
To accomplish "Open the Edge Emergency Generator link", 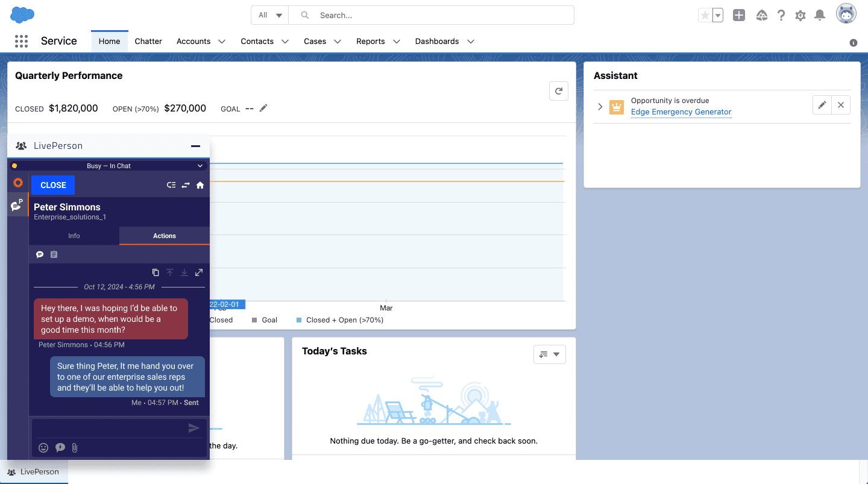I will pyautogui.click(x=681, y=112).
